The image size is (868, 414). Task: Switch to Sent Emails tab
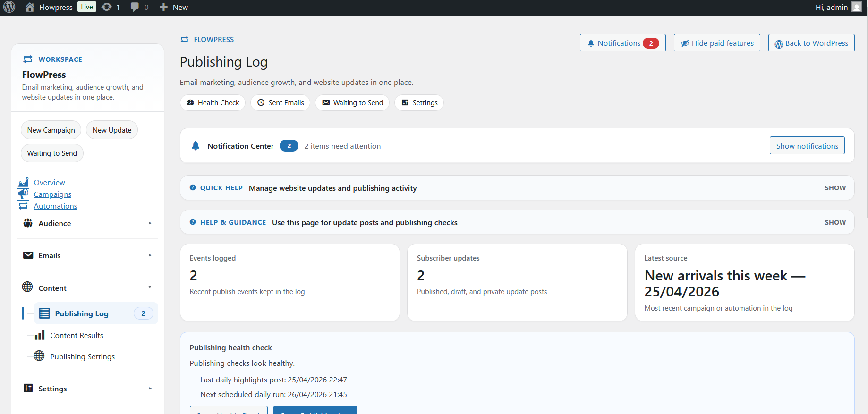281,103
